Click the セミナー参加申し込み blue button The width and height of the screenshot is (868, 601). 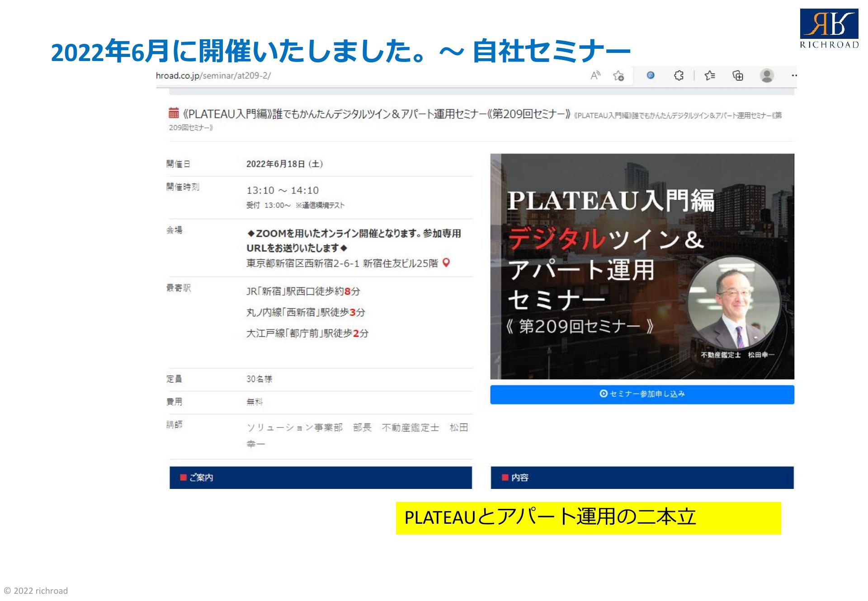coord(642,394)
